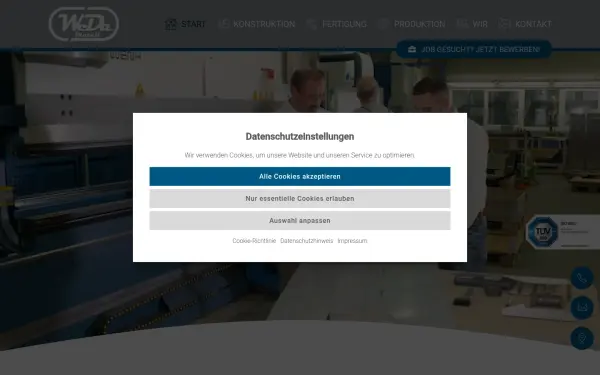The height and width of the screenshot is (375, 600).
Task: Open the KONTAKT menu item
Action: coord(533,24)
